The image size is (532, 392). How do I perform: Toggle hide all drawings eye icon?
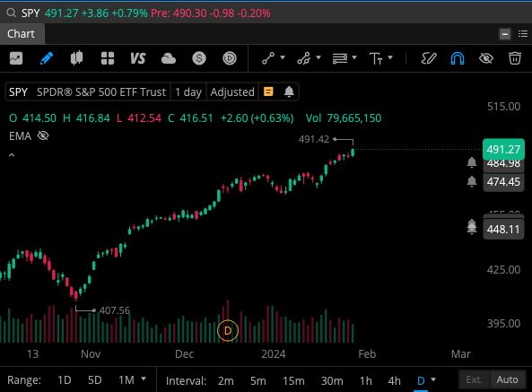(x=486, y=58)
